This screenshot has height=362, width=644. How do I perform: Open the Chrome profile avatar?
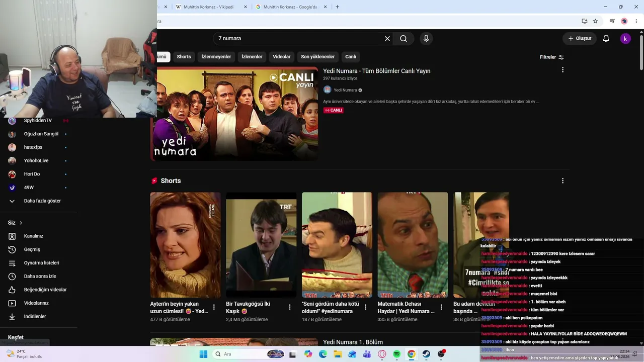(624, 21)
